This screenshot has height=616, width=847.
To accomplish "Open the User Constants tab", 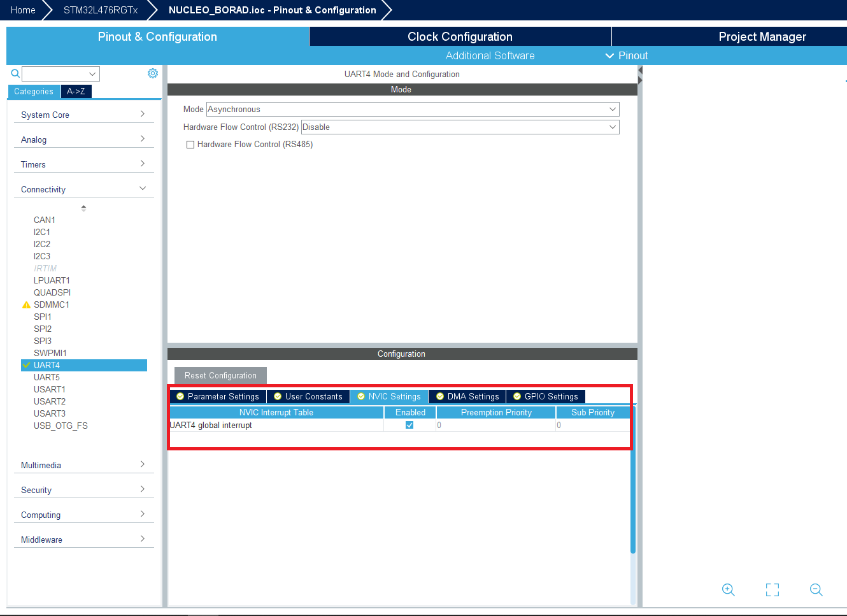I will tap(308, 396).
